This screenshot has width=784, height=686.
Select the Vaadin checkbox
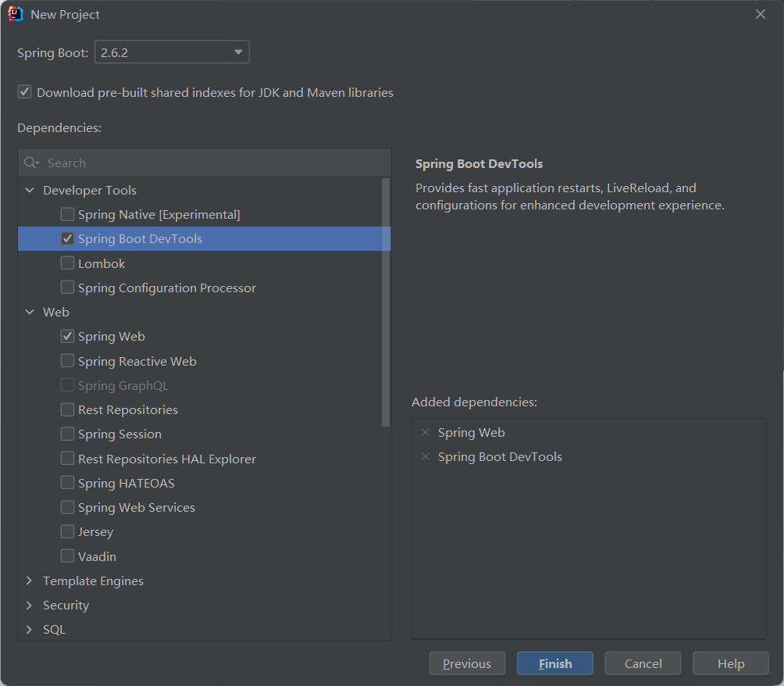pos(67,556)
